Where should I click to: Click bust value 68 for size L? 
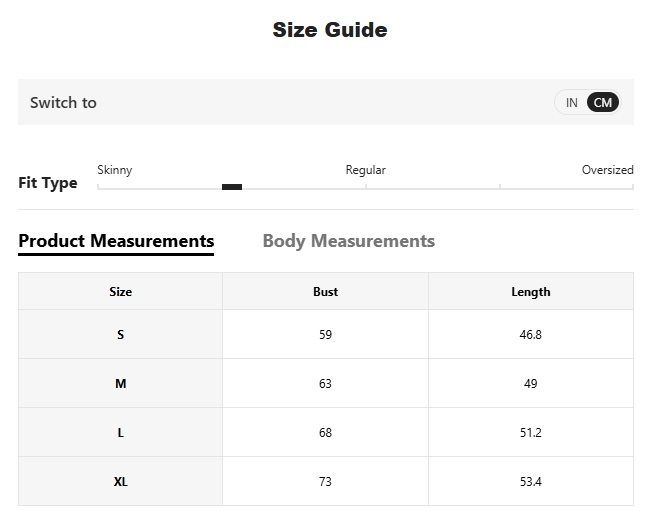pyautogui.click(x=325, y=433)
